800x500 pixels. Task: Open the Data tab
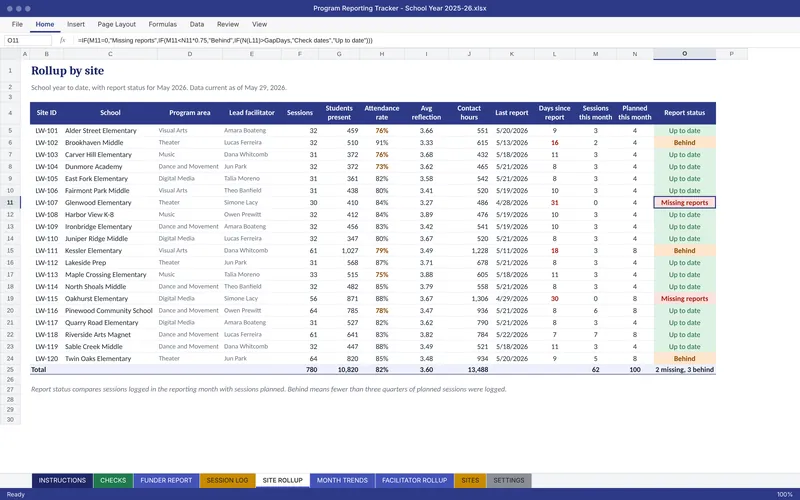point(196,24)
